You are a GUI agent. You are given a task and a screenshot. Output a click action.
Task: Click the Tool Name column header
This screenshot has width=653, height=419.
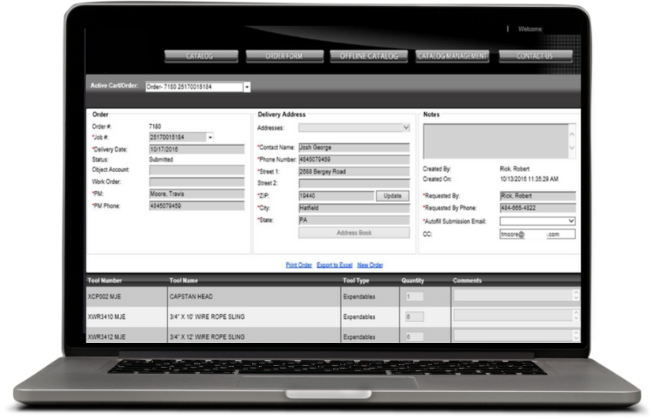pyautogui.click(x=184, y=280)
